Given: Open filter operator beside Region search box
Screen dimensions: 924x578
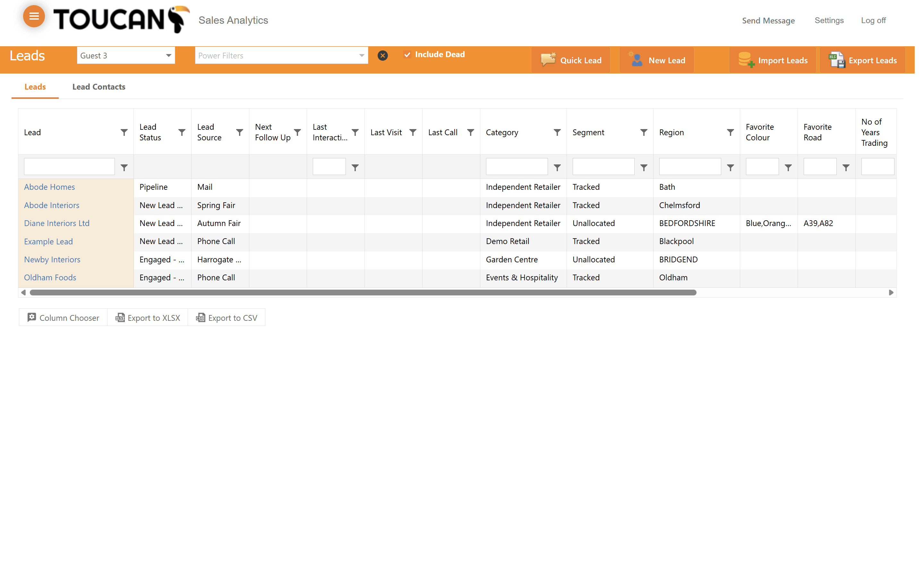Looking at the screenshot, I should 731,167.
